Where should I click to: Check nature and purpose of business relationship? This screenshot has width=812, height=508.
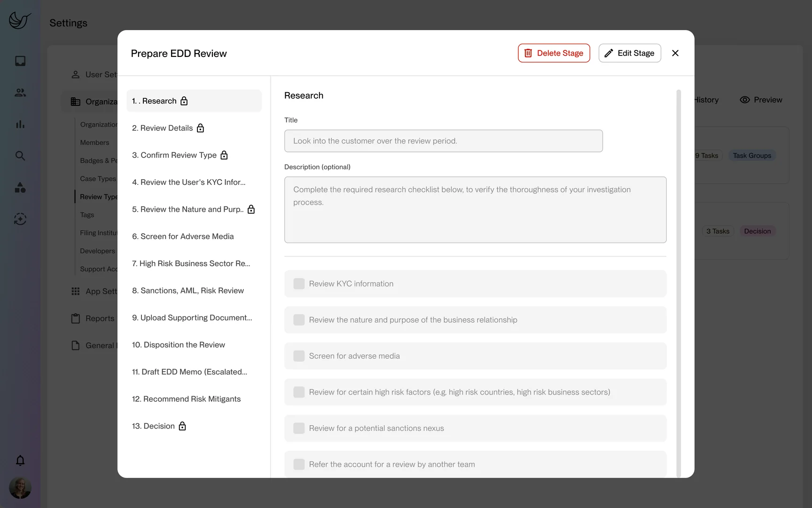pos(299,320)
